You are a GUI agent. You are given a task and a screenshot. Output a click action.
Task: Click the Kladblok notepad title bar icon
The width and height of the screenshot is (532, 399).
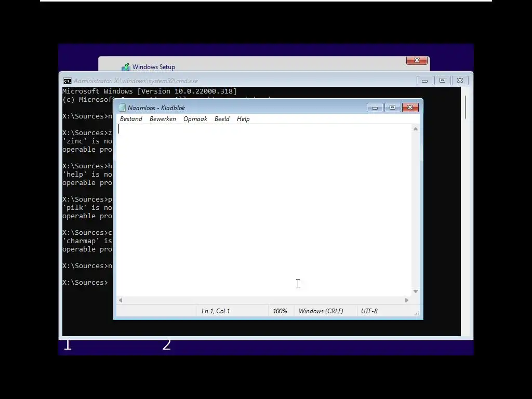click(x=122, y=108)
